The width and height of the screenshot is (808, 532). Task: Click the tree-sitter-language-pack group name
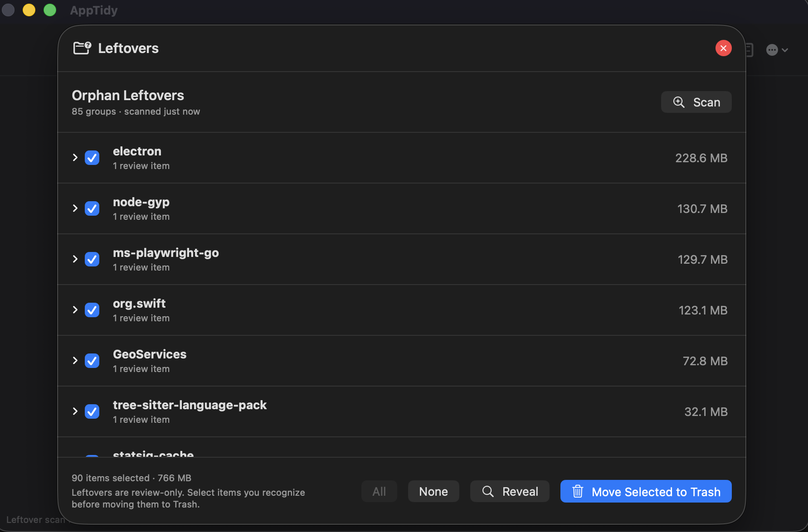click(190, 406)
